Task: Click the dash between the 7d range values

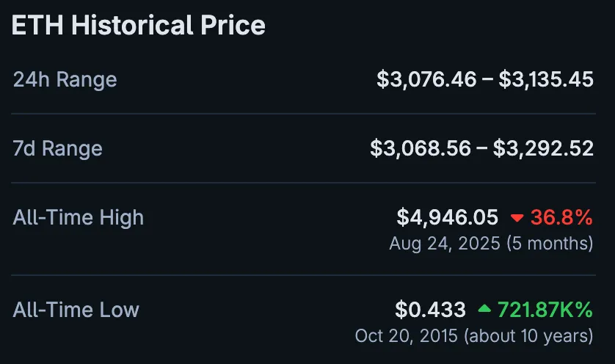Action: 482,148
